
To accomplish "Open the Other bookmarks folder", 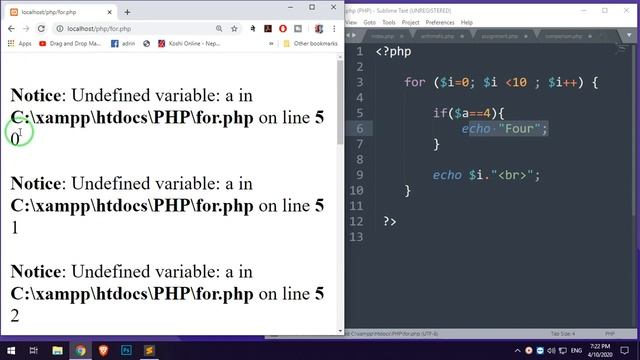I will tap(310, 43).
